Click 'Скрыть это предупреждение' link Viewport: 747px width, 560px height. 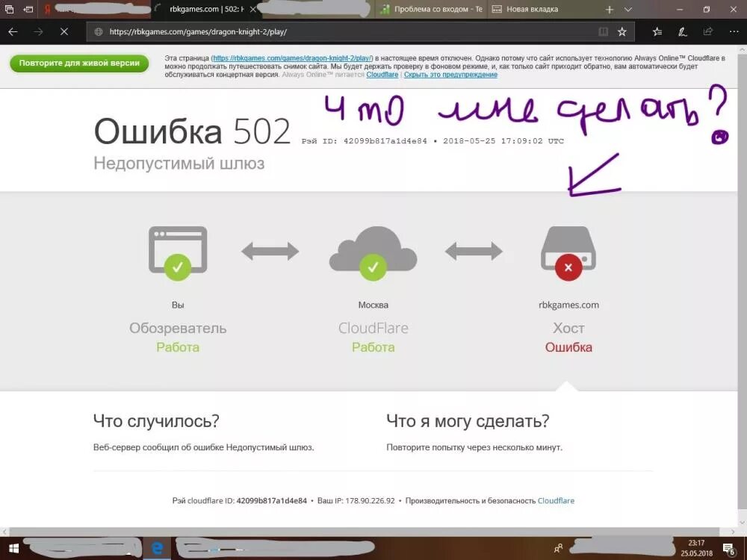(x=450, y=75)
